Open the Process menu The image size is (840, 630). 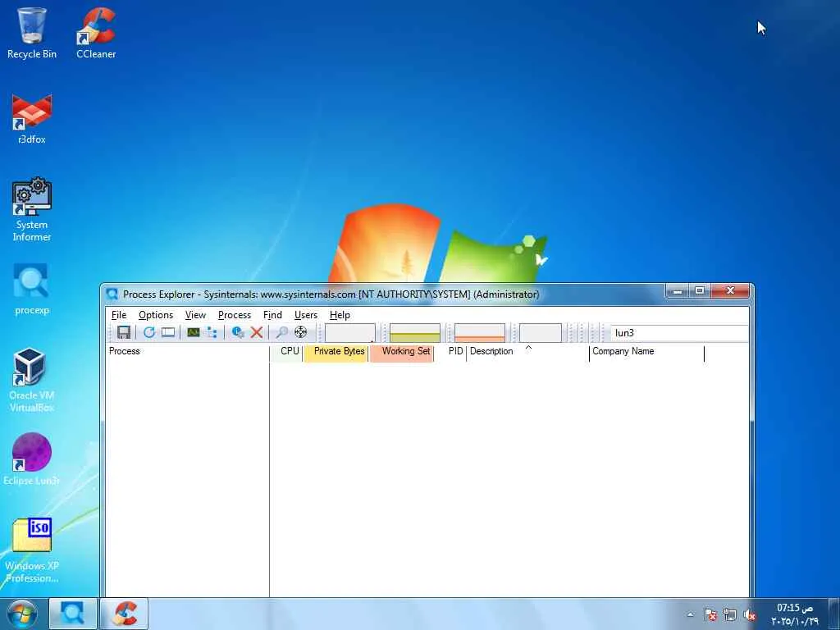click(x=235, y=315)
